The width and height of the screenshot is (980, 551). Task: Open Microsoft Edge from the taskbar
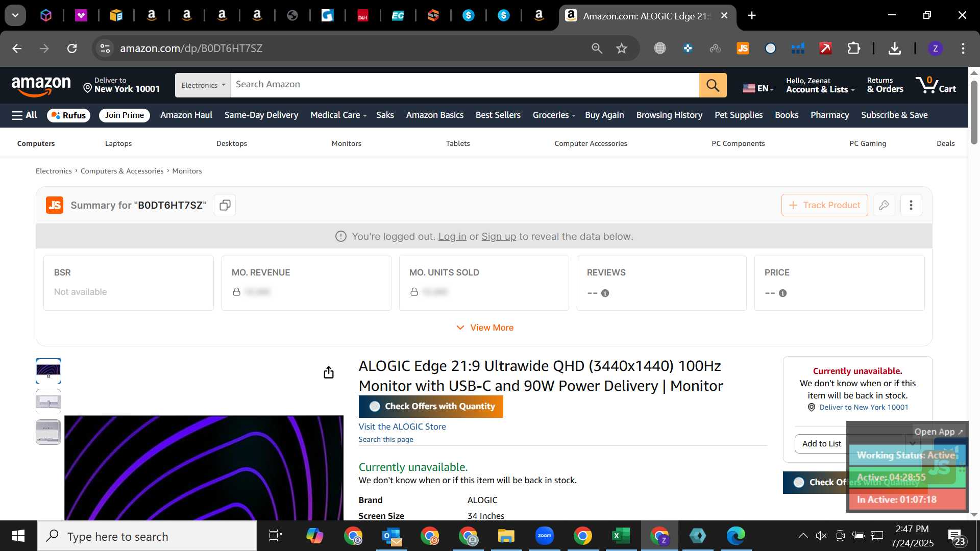pos(736,536)
